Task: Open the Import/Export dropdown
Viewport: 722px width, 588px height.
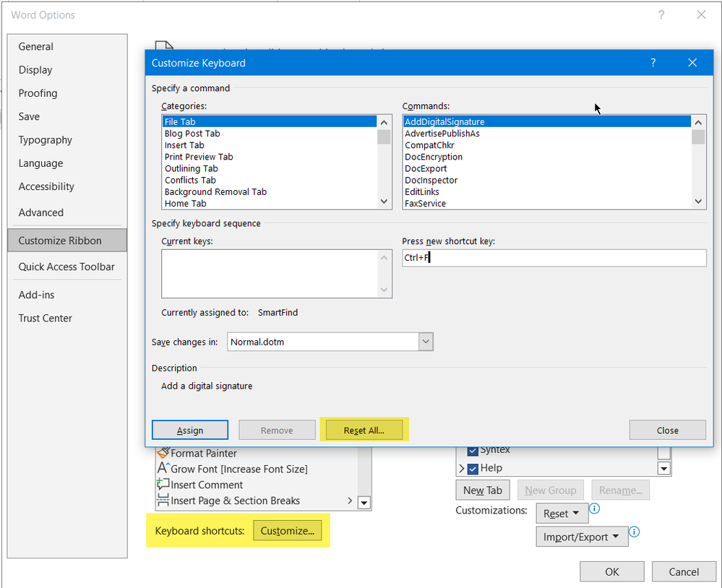Action: point(582,537)
